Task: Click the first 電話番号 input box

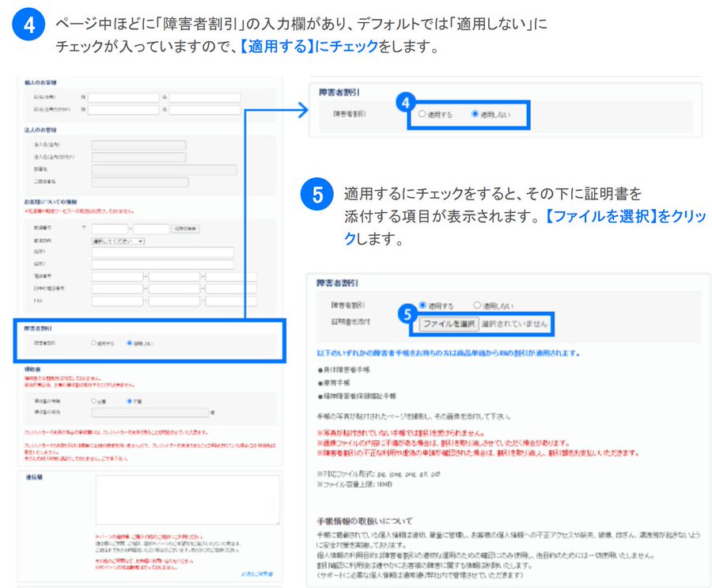Action: tap(116, 277)
